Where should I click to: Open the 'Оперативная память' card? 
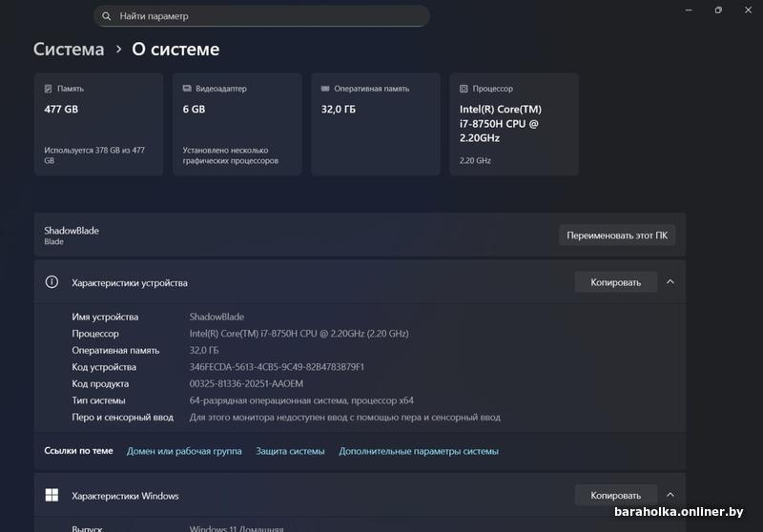[x=376, y=124]
